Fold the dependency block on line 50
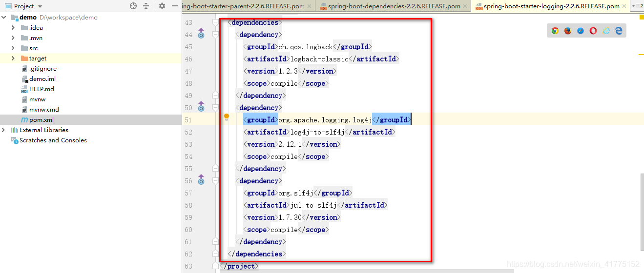644x273 pixels. pyautogui.click(x=215, y=108)
